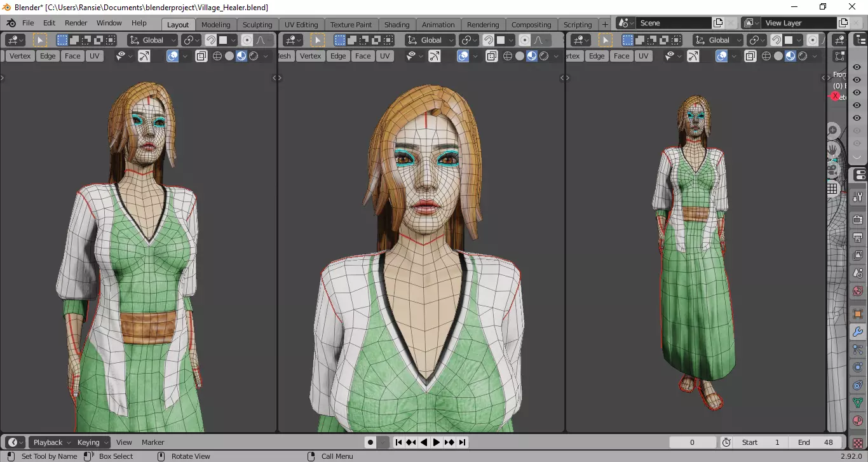This screenshot has width=868, height=462.
Task: Open the Object Data (mesh) properties tab
Action: pyautogui.click(x=858, y=403)
